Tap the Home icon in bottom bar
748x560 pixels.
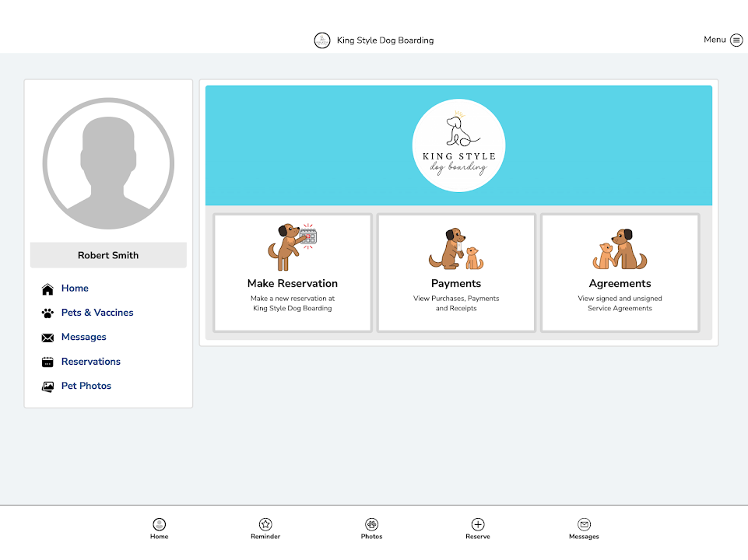point(159,524)
